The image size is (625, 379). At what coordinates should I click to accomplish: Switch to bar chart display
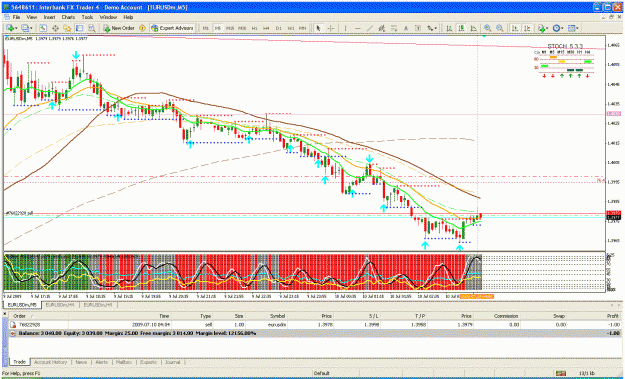point(449,28)
